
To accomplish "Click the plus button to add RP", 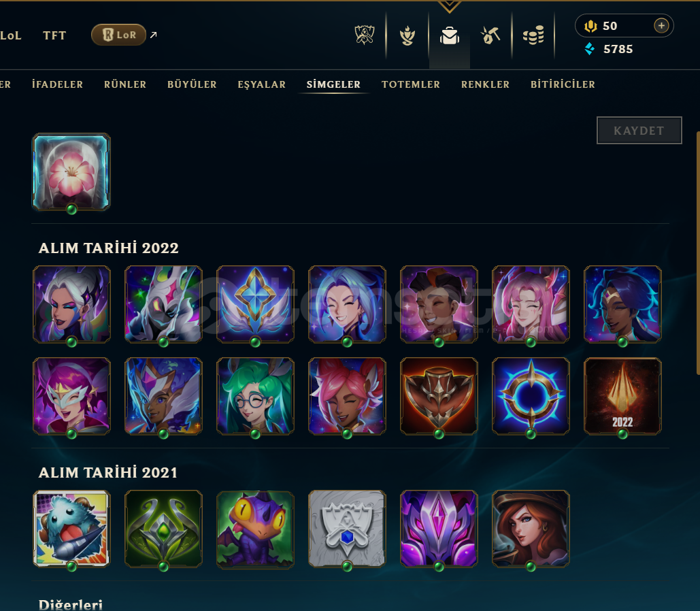I will (x=661, y=25).
